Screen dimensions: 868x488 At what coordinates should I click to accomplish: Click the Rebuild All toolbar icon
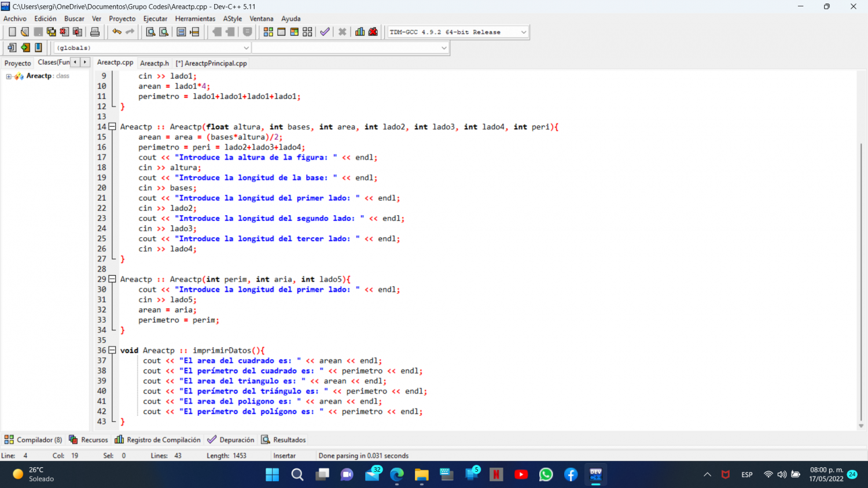tap(307, 32)
